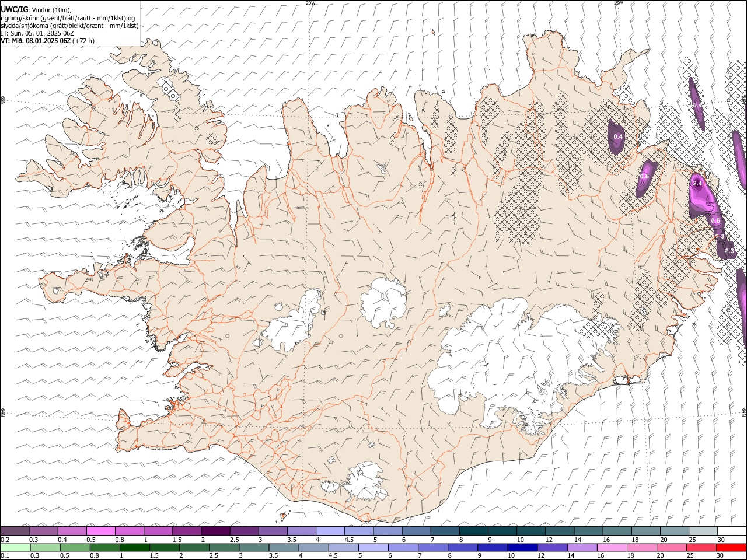Pick the darkest green lower swatch between 1 and 1.5

coord(134,547)
